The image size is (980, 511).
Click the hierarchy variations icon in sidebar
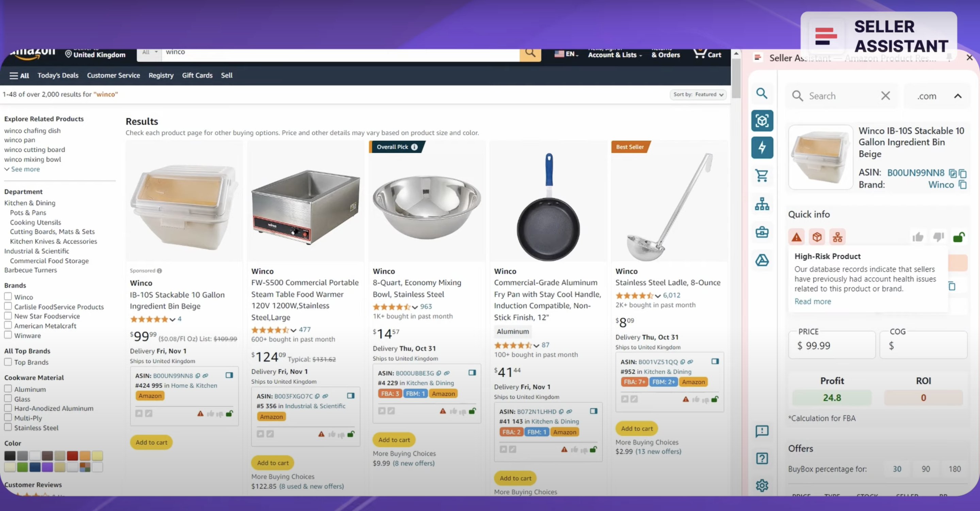point(762,204)
